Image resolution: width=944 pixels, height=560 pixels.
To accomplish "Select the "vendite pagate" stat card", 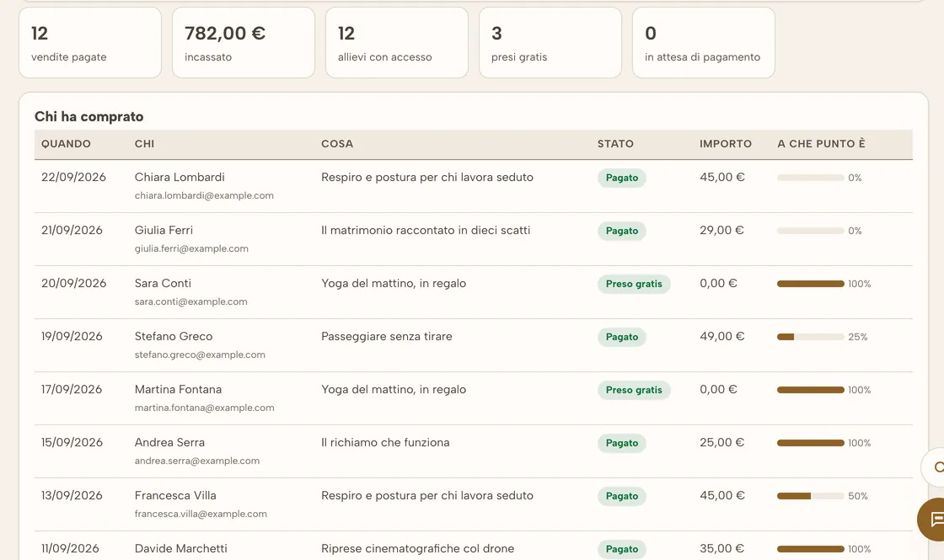I will (90, 43).
